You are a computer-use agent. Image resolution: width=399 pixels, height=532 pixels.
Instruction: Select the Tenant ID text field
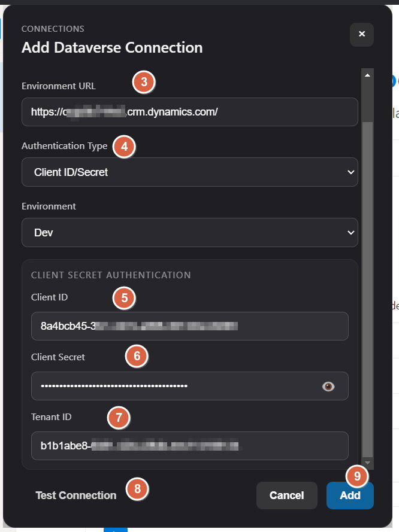[190, 446]
